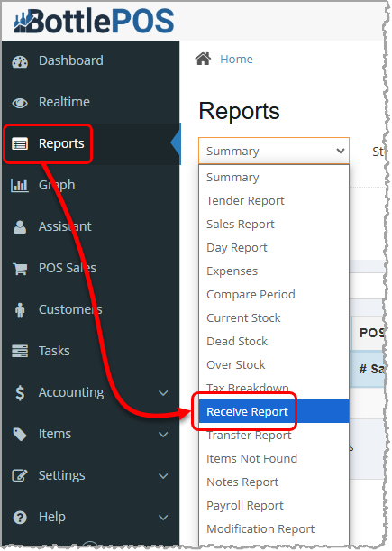392x551 pixels.
Task: Expand the Items submenu chevron
Action: tap(163, 435)
